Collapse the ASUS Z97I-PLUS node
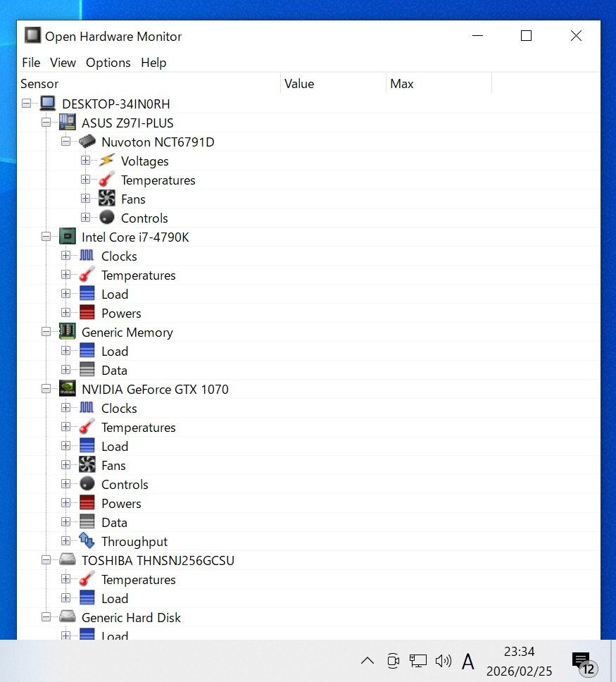 point(46,123)
